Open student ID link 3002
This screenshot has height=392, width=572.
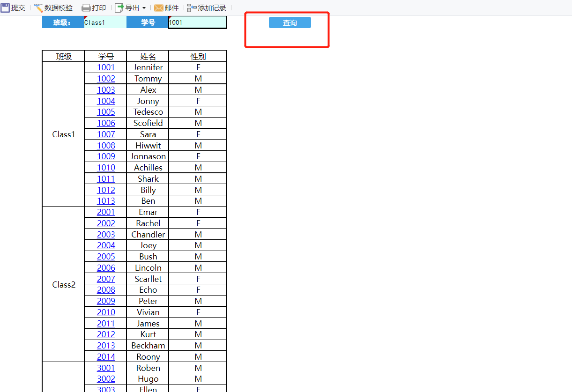106,379
